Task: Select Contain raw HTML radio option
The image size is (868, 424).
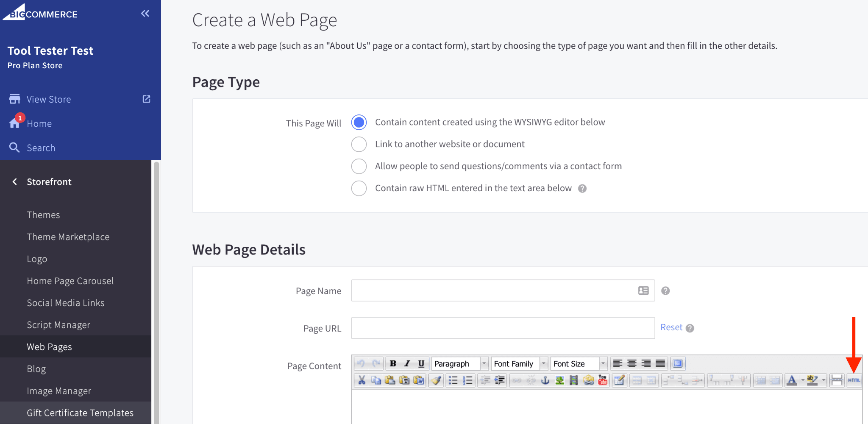Action: click(x=359, y=188)
